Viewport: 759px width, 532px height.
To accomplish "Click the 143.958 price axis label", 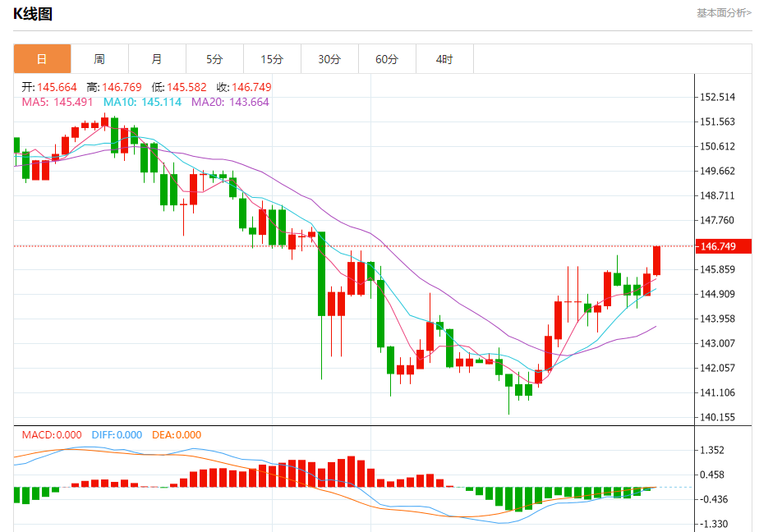I will click(x=717, y=319).
